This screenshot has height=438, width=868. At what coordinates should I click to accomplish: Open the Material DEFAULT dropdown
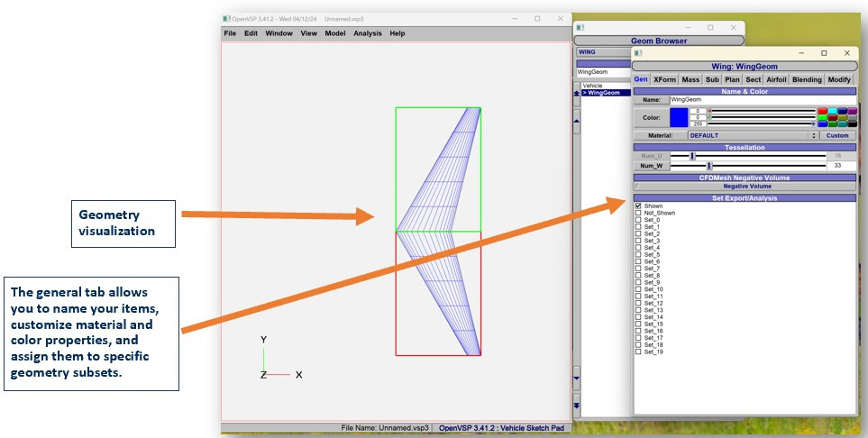pyautogui.click(x=752, y=135)
